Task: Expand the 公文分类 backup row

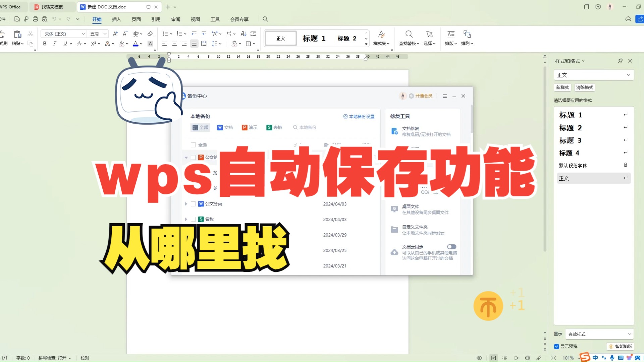Action: click(186, 204)
